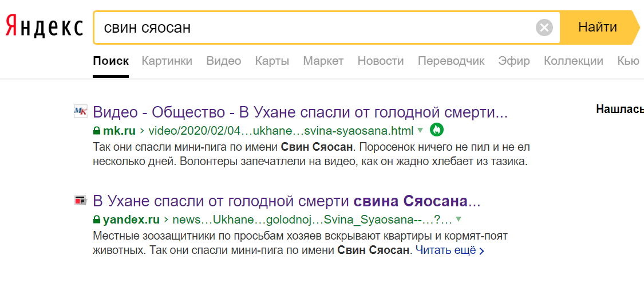Select the Поиск tab

111,61
